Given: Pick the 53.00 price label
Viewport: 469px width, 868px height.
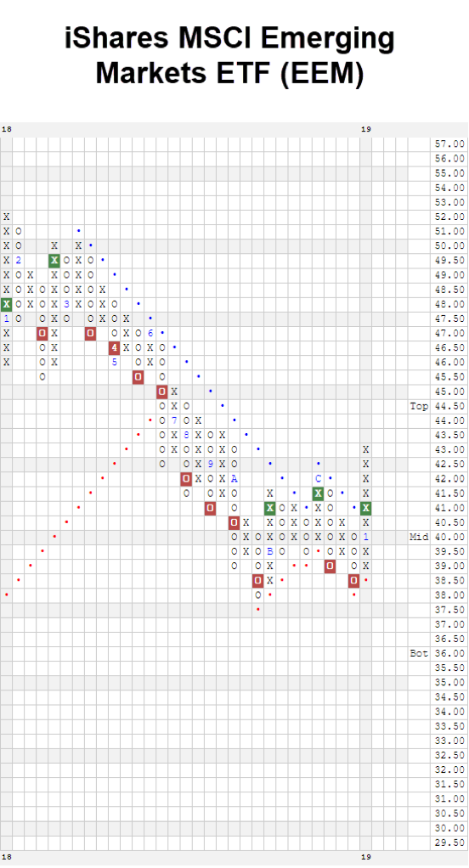Looking at the screenshot, I should pos(449,202).
